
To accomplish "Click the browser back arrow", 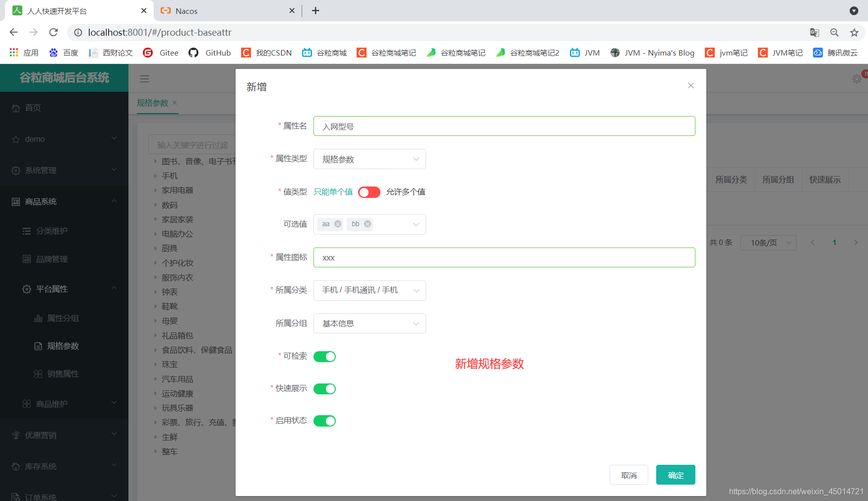I will tap(13, 32).
